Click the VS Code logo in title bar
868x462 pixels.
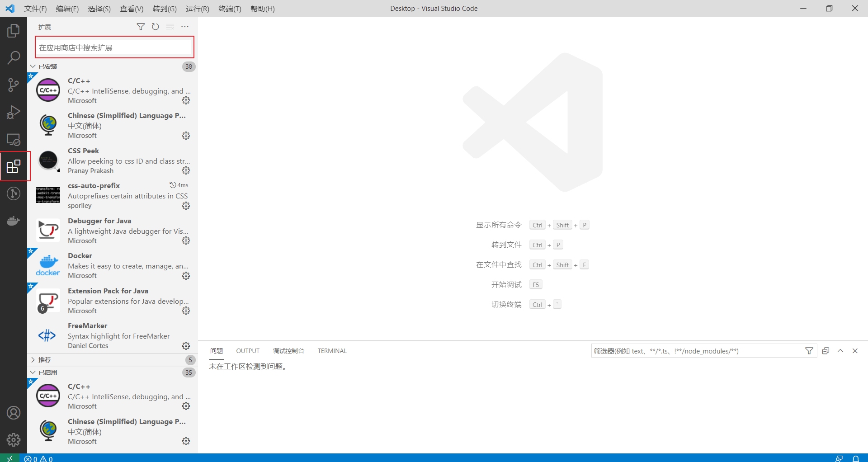pyautogui.click(x=10, y=9)
